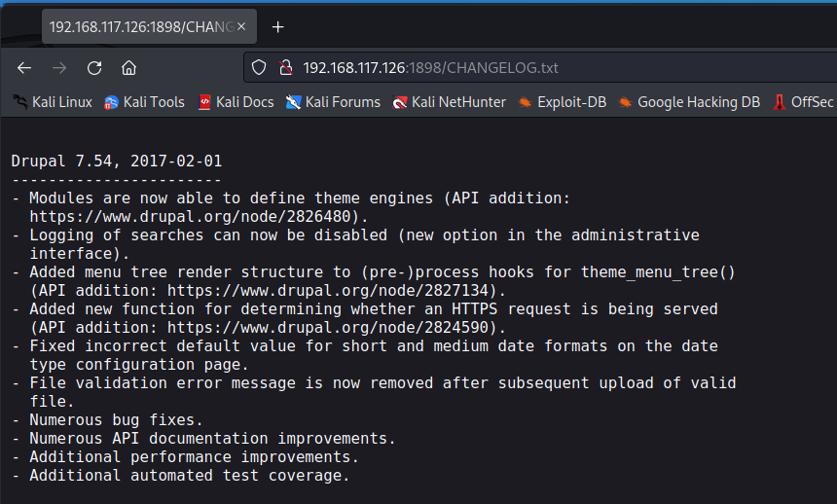Viewport: 837px width, 504px height.
Task: Reload the CHANGELOG.txt page
Action: click(94, 68)
